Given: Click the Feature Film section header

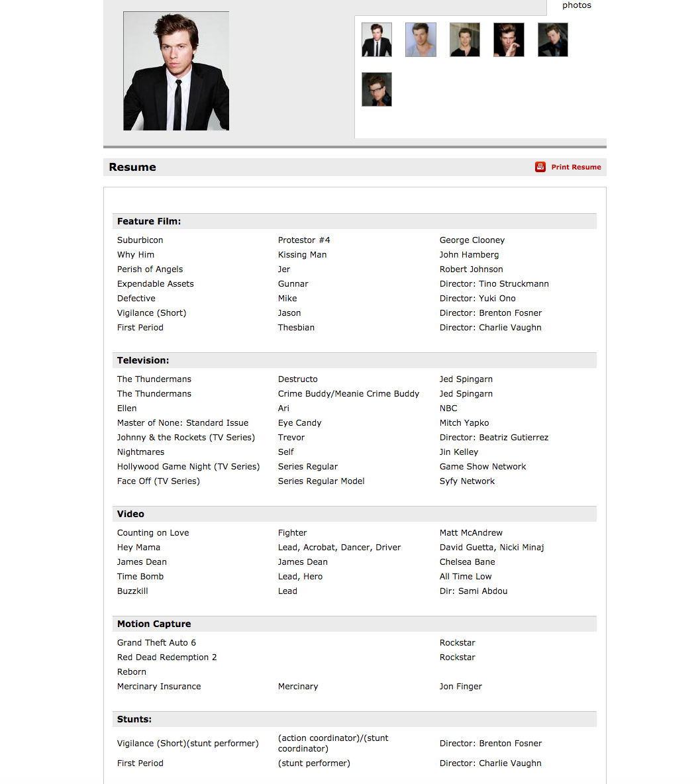Looking at the screenshot, I should [x=149, y=221].
